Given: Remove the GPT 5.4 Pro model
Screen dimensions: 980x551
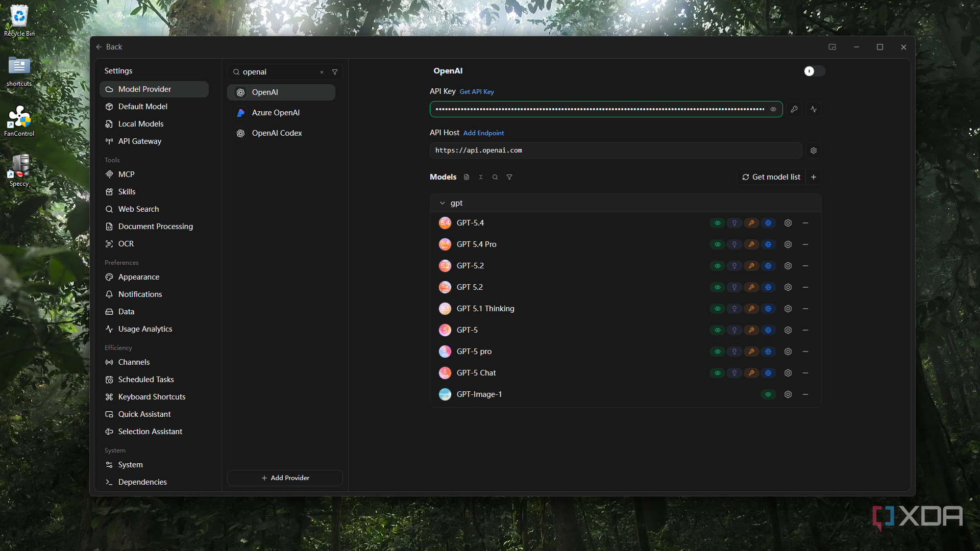Looking at the screenshot, I should 805,244.
